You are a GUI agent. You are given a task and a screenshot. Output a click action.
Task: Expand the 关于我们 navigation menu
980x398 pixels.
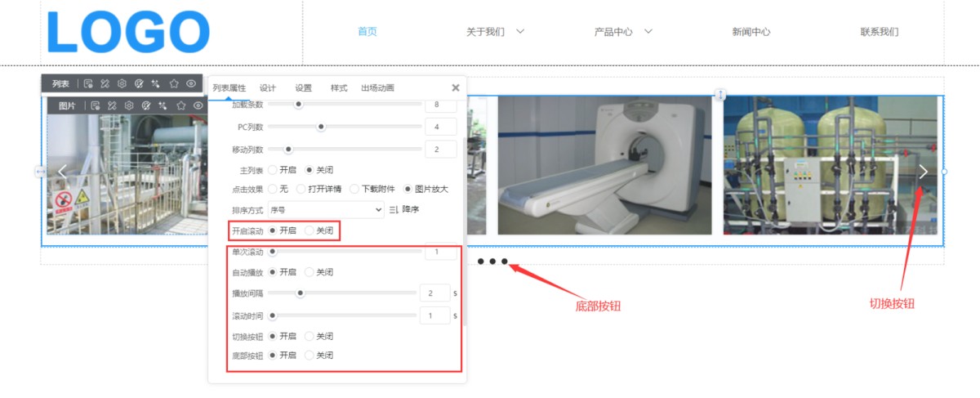tap(495, 32)
